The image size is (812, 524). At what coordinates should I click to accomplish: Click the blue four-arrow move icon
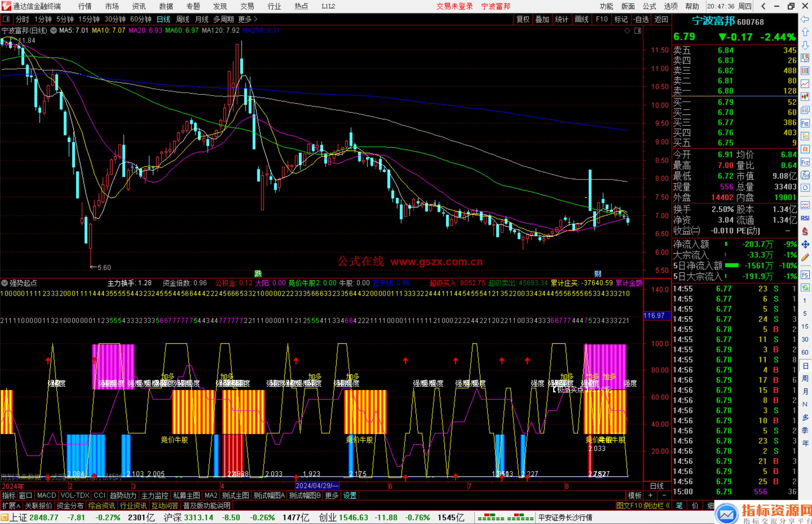tap(805, 245)
